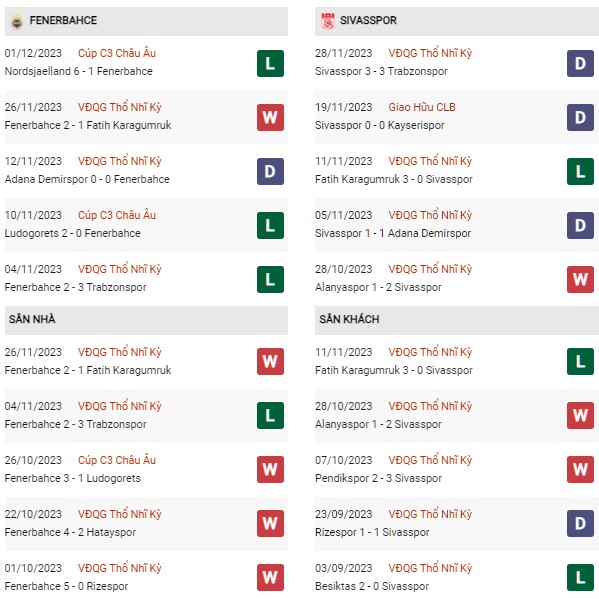Click the Fenerbahce club crest icon
Viewport: 599px width, 599px height.
pyautogui.click(x=16, y=21)
